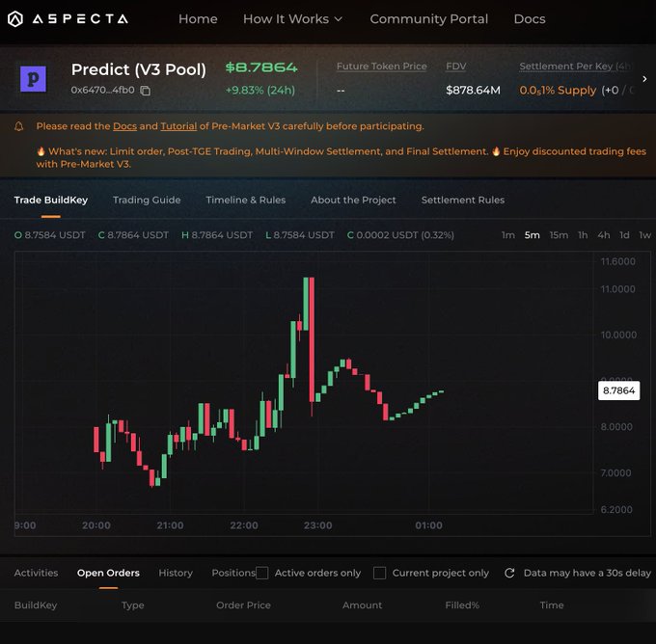The height and width of the screenshot is (644, 656).
Task: Open the Settlement Rules tab
Action: coord(463,200)
